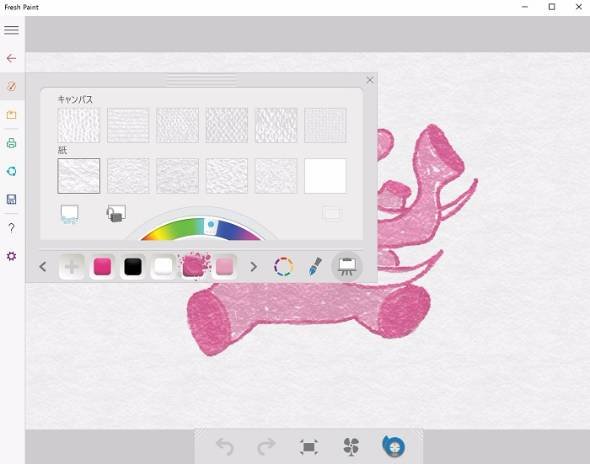Save the painting with the floppy icon

(11, 199)
